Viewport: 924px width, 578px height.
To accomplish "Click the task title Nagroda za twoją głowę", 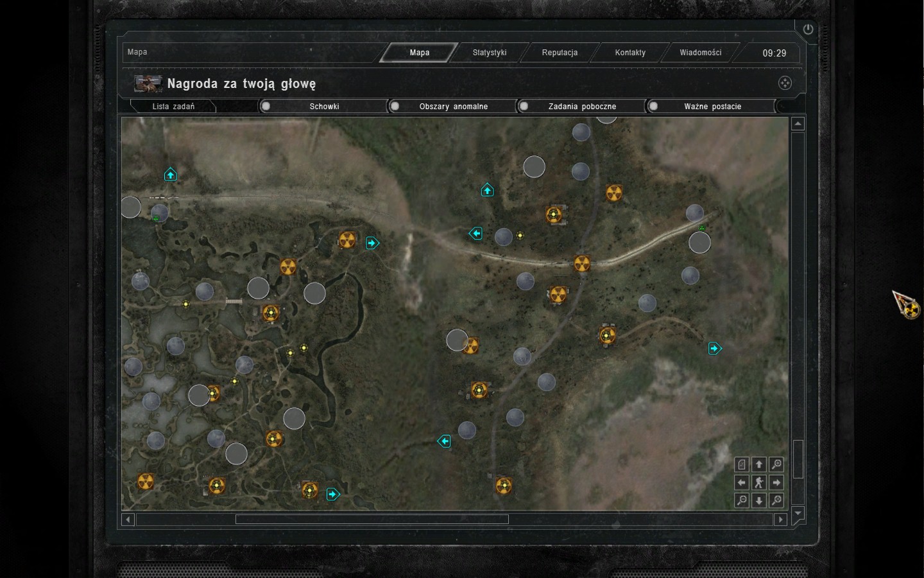I will (x=241, y=83).
